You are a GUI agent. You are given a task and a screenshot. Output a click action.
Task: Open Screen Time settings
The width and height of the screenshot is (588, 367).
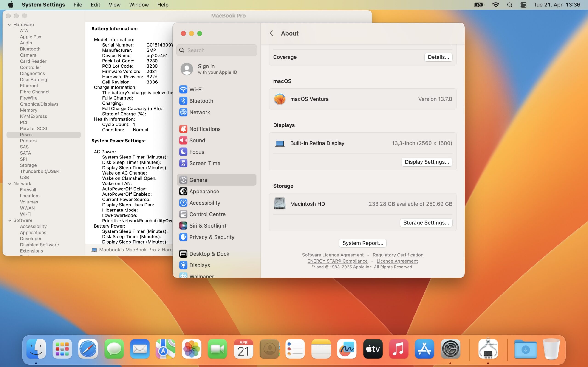205,163
